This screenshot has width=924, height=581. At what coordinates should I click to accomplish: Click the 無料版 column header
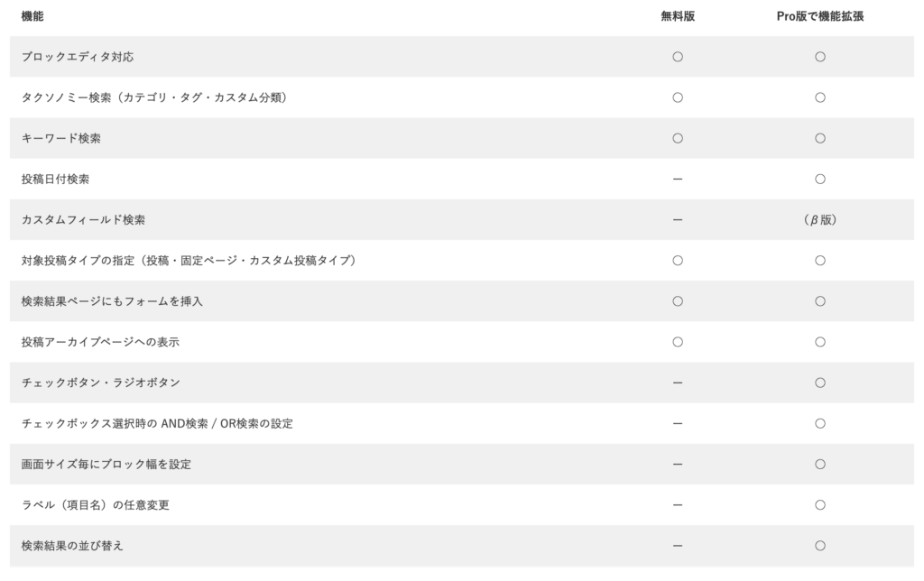[x=678, y=16]
